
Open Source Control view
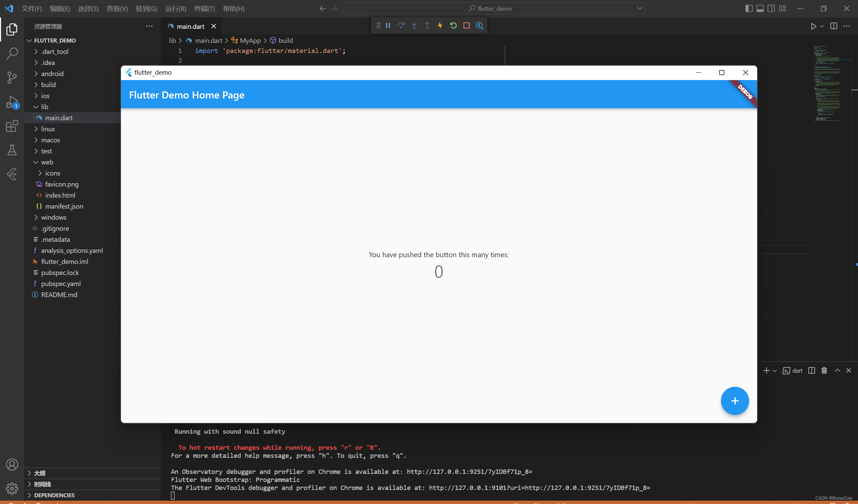(x=12, y=78)
